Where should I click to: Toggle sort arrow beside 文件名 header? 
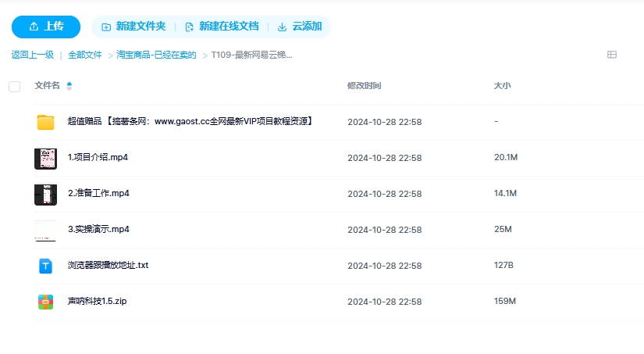coord(69,86)
